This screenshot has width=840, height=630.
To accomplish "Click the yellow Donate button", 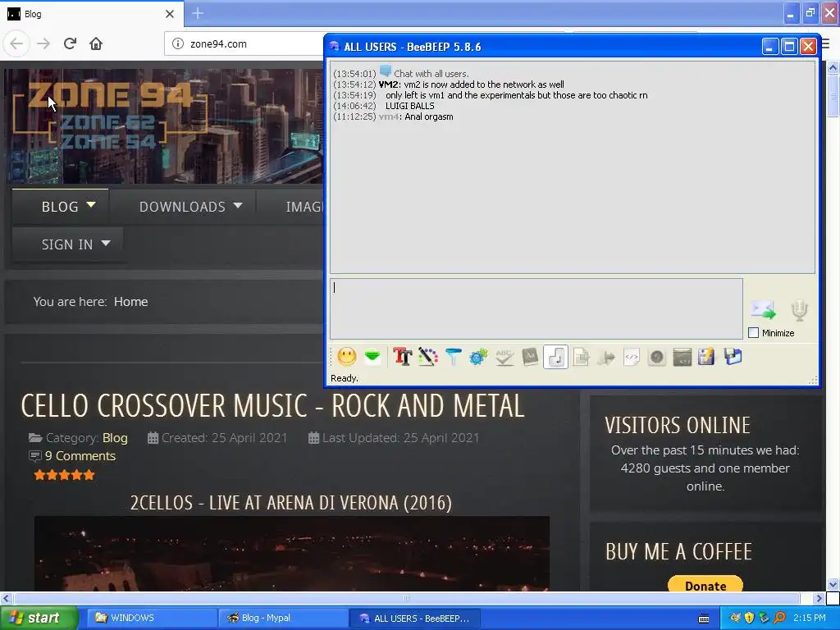I will pos(705,584).
